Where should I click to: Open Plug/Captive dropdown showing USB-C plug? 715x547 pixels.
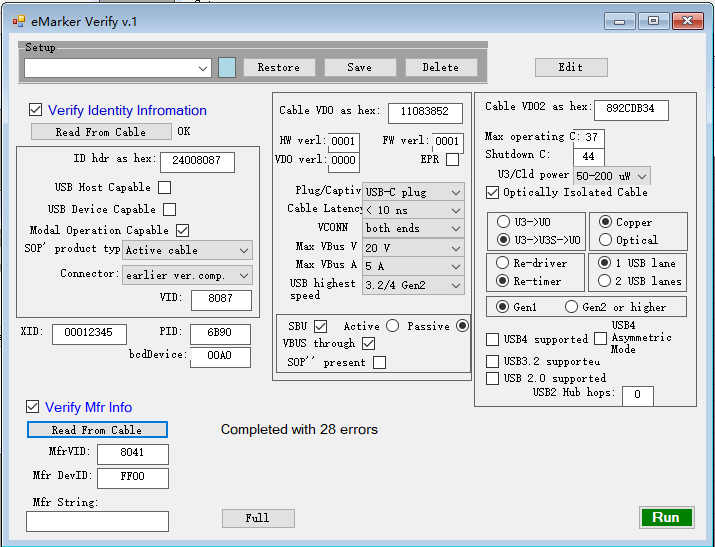pos(413,192)
